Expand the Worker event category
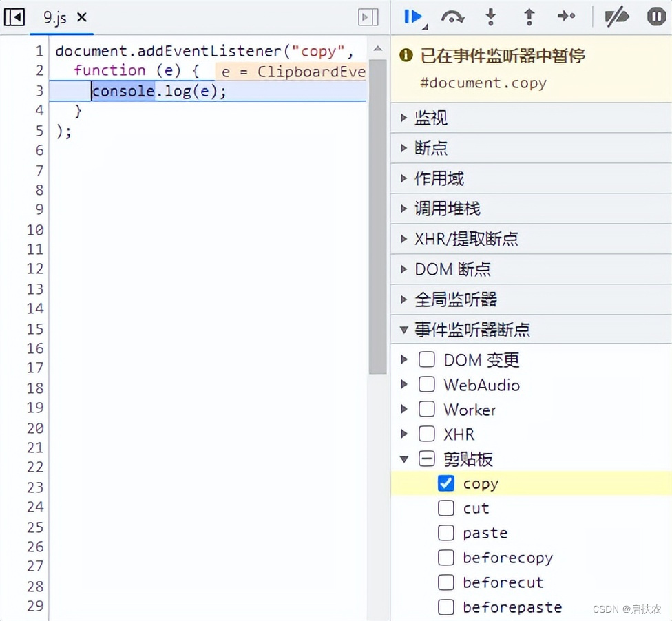Screen dimensions: 672x621 pos(403,409)
